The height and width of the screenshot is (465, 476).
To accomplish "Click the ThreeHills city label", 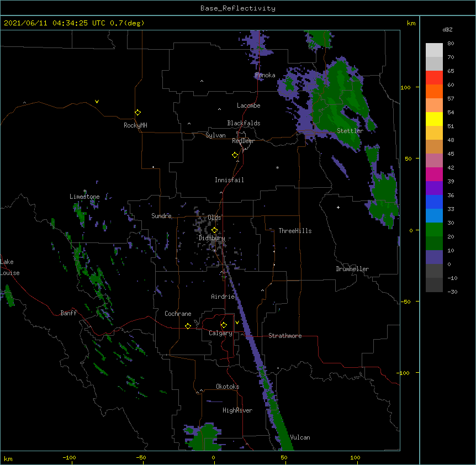I will coord(295,231).
